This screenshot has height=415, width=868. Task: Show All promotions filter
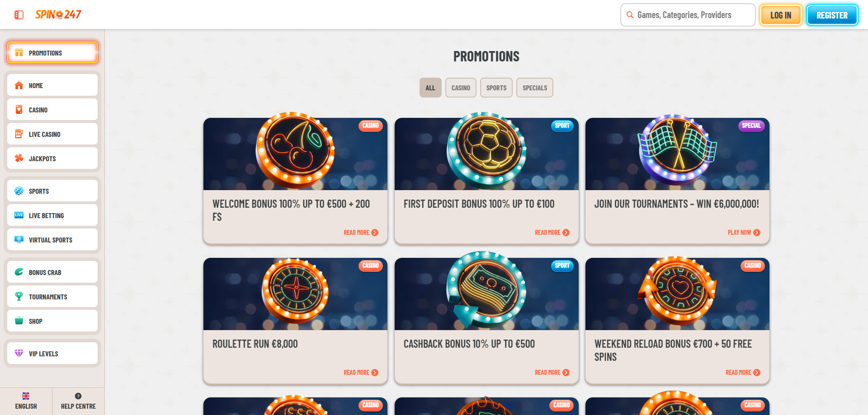click(430, 88)
